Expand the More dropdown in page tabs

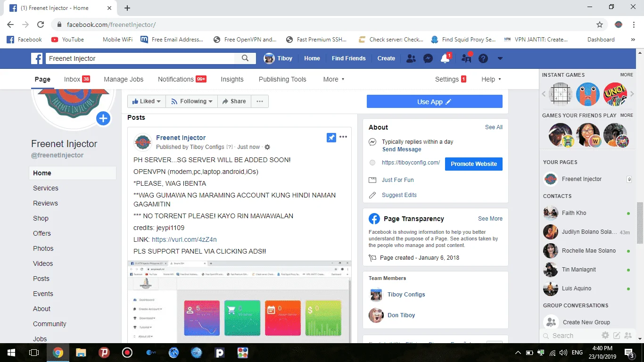click(x=334, y=79)
